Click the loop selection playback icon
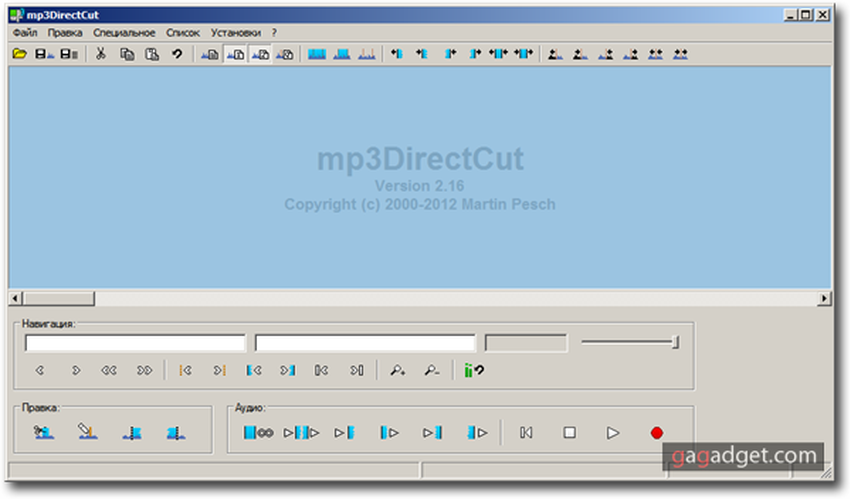This screenshot has width=850, height=499. [x=258, y=433]
